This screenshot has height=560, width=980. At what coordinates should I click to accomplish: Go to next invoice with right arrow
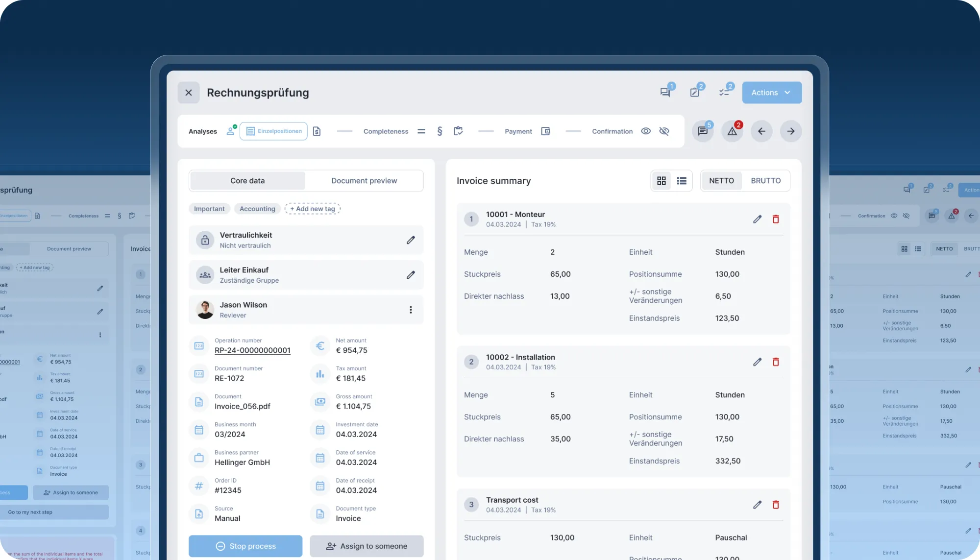pos(791,131)
